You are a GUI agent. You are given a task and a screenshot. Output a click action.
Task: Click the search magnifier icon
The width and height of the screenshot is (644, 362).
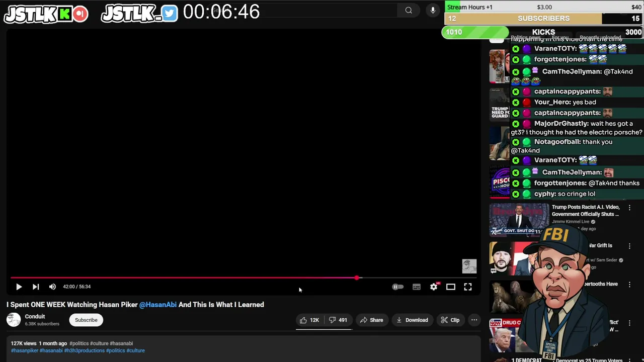coord(409,10)
